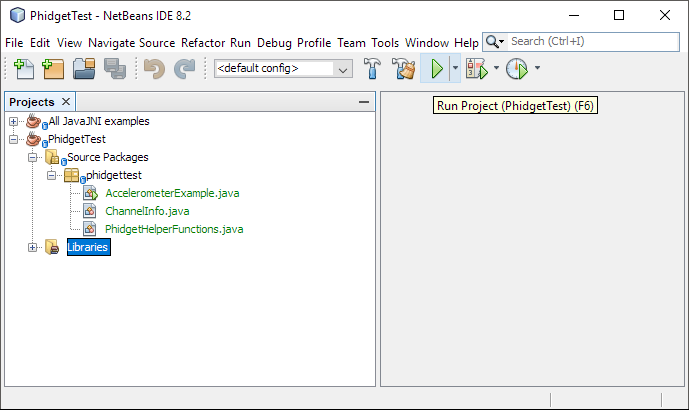Open the Refactor menu

[x=203, y=43]
